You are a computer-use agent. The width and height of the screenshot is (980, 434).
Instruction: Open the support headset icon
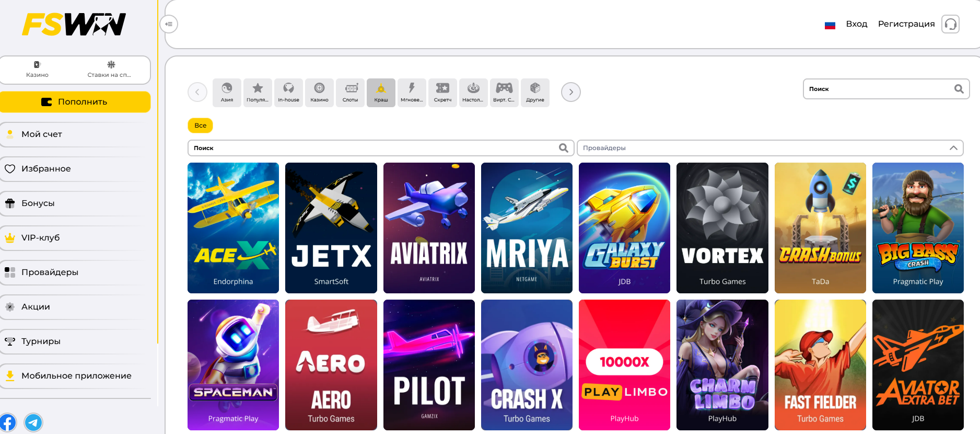[950, 24]
